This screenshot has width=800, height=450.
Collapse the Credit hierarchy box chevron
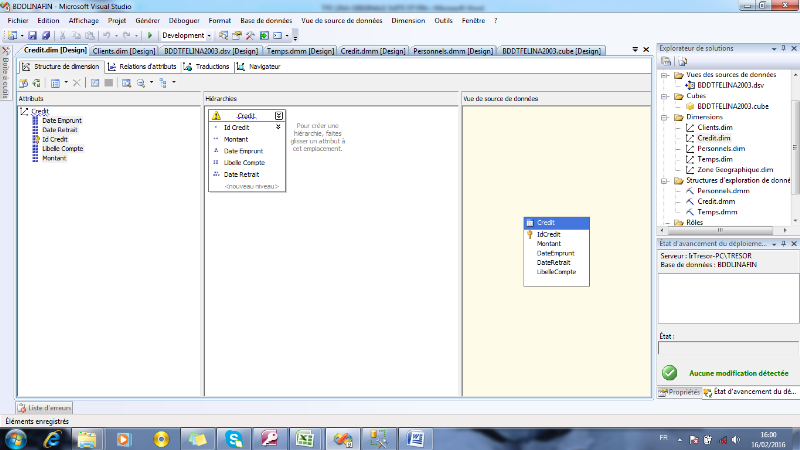click(x=278, y=115)
